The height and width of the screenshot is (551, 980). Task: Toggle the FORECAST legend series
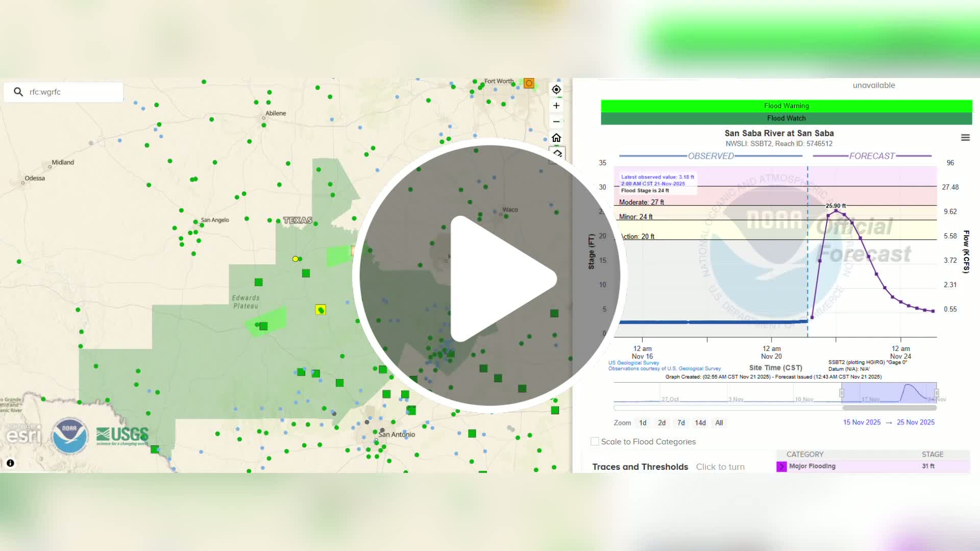pyautogui.click(x=872, y=156)
